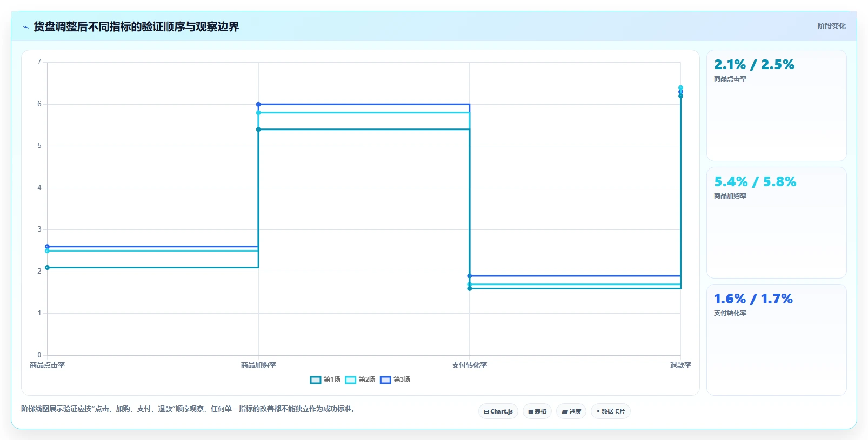Click the 退款率 x-axis label
The image size is (868, 440).
pos(680,365)
